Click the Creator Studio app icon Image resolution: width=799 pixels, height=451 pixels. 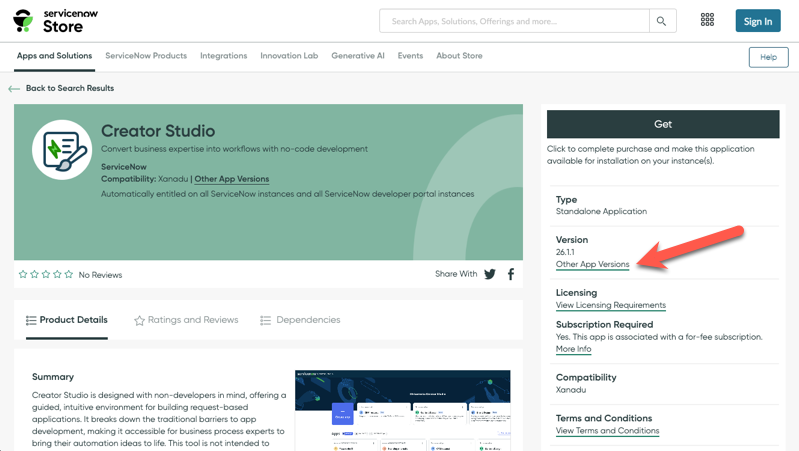62,150
